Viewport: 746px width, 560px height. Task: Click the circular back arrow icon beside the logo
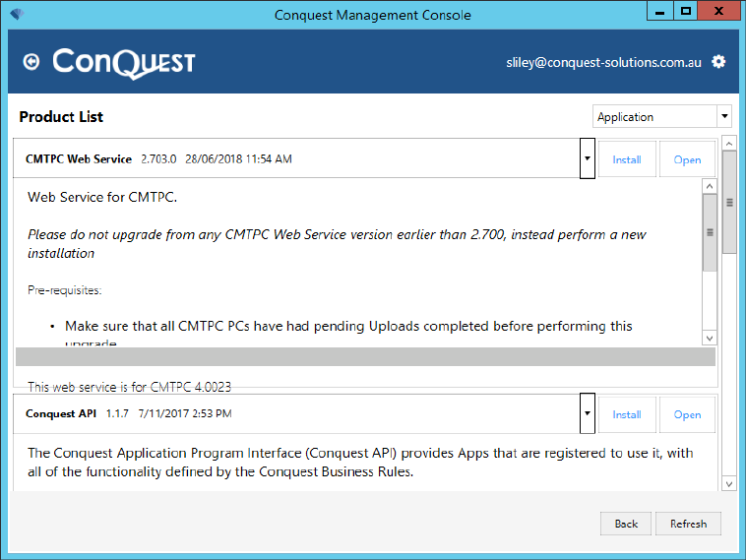(31, 62)
